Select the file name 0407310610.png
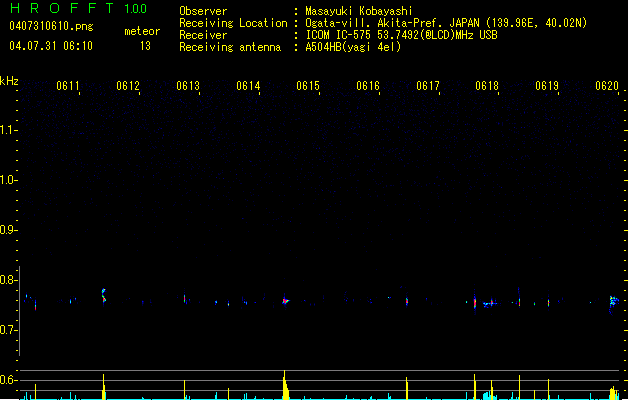Screen dimensions: 629x400 pyautogui.click(x=51, y=26)
